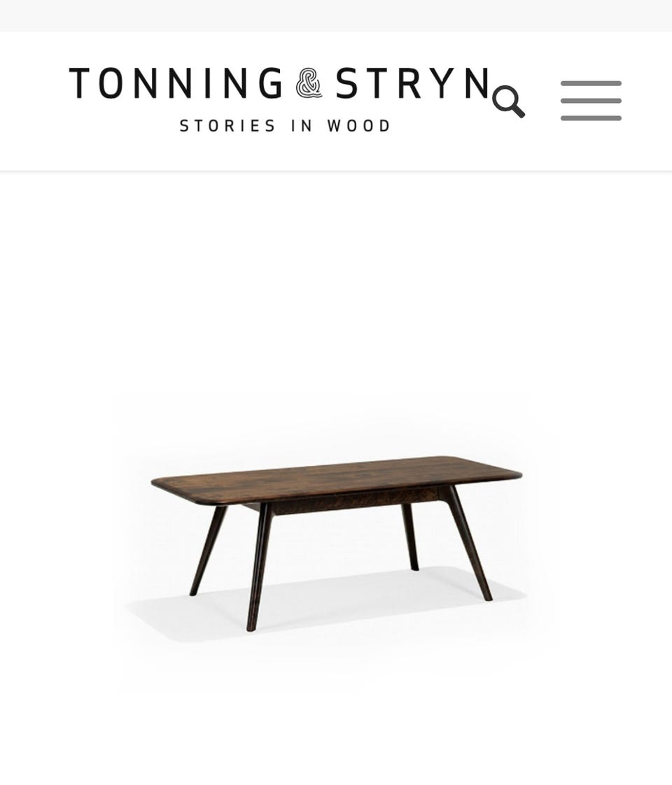
Task: Open the search magnifier icon
Action: [508, 101]
